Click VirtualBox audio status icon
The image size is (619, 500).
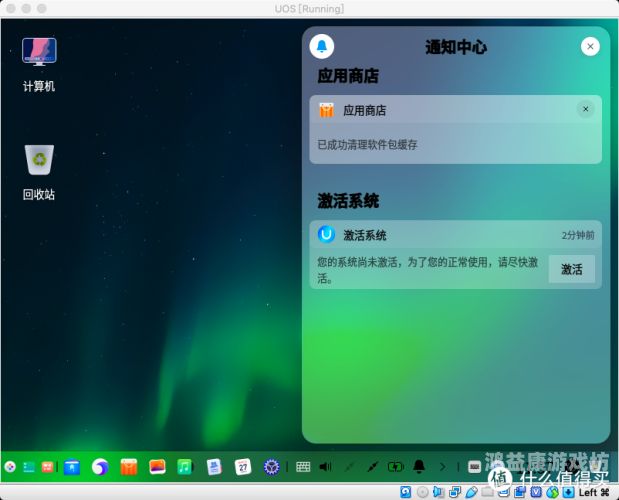[x=439, y=492]
